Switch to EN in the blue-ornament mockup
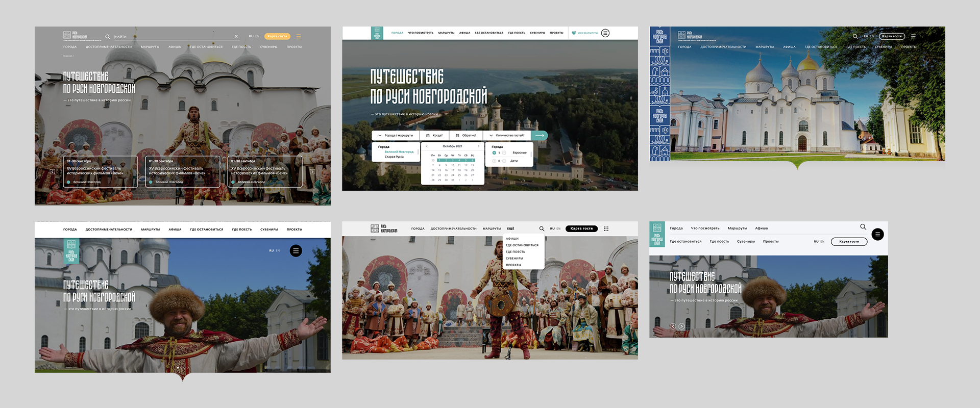This screenshot has height=408, width=980. [x=872, y=36]
